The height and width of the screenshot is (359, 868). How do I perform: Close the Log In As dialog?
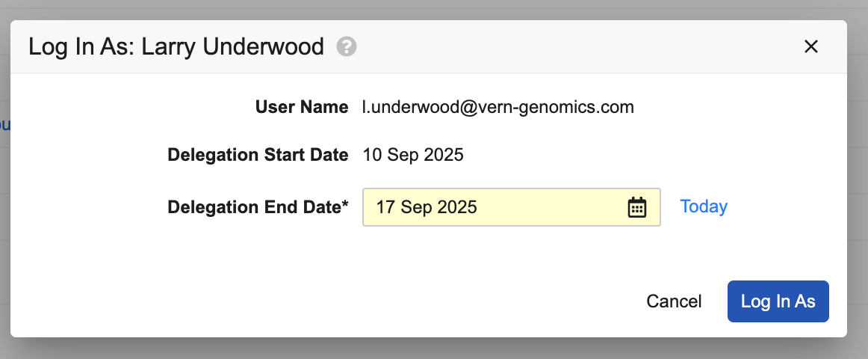pyautogui.click(x=811, y=46)
